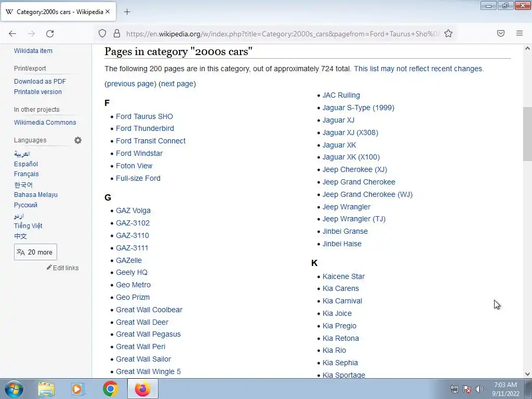Open Kia Carnival article
The image size is (532, 399).
pos(342,301)
